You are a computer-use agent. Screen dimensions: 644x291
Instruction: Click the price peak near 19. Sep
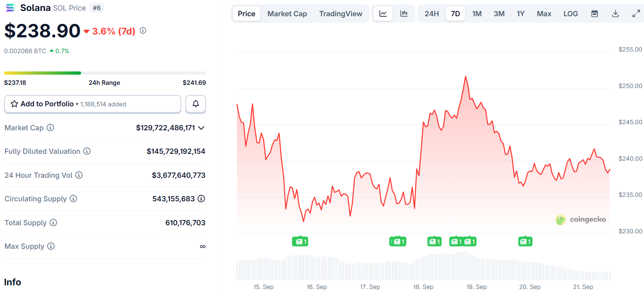click(466, 77)
